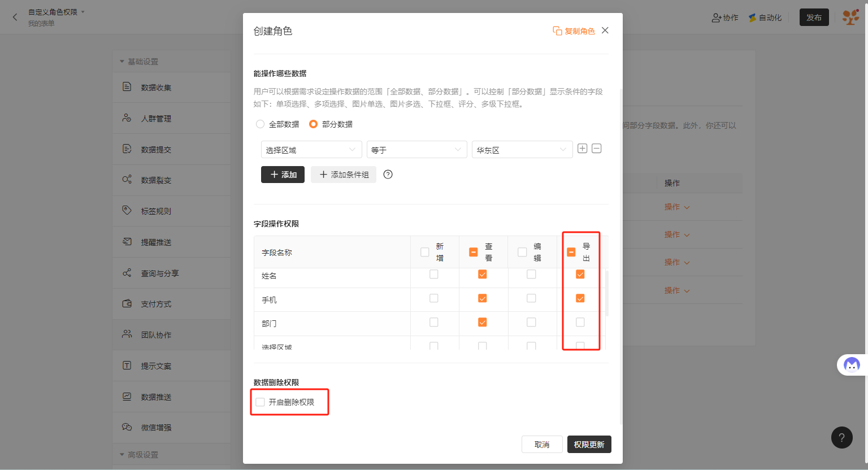Open the 华东区 value dropdown
868x470 pixels.
(522, 150)
